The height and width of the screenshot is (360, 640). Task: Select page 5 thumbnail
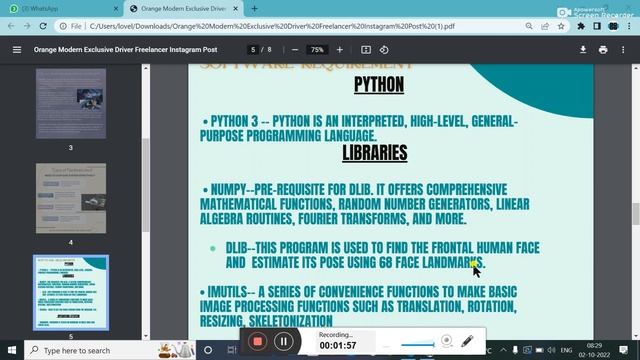point(71,293)
